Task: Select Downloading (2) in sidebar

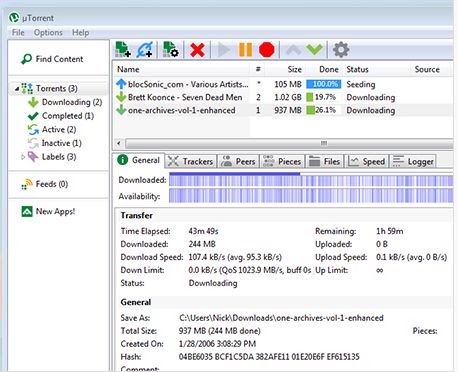Action: point(72,102)
